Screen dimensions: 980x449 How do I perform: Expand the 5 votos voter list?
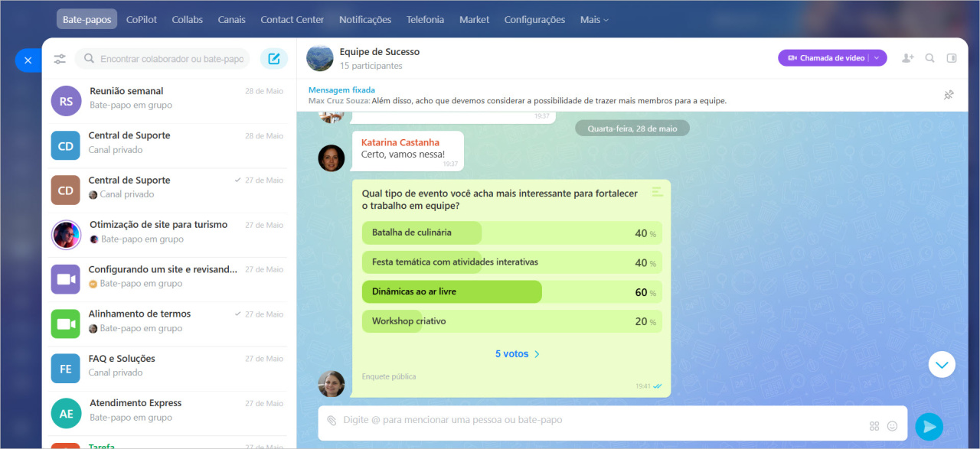coord(517,354)
